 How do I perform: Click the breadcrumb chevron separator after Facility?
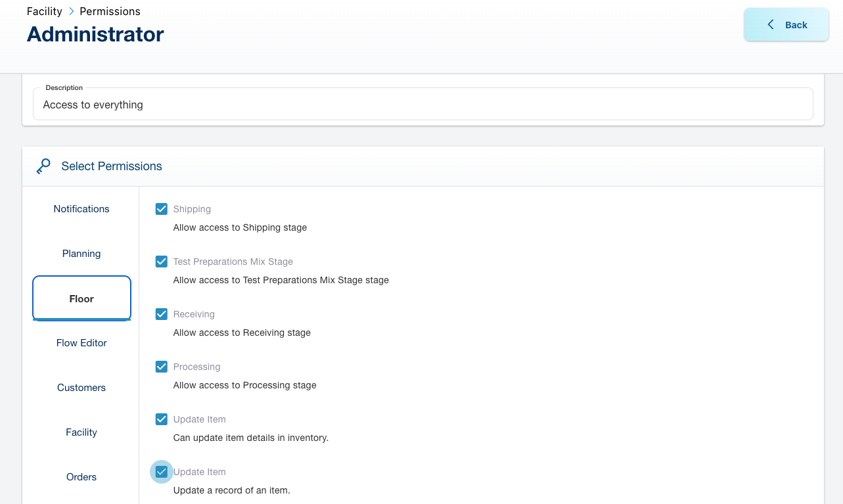coord(71,11)
